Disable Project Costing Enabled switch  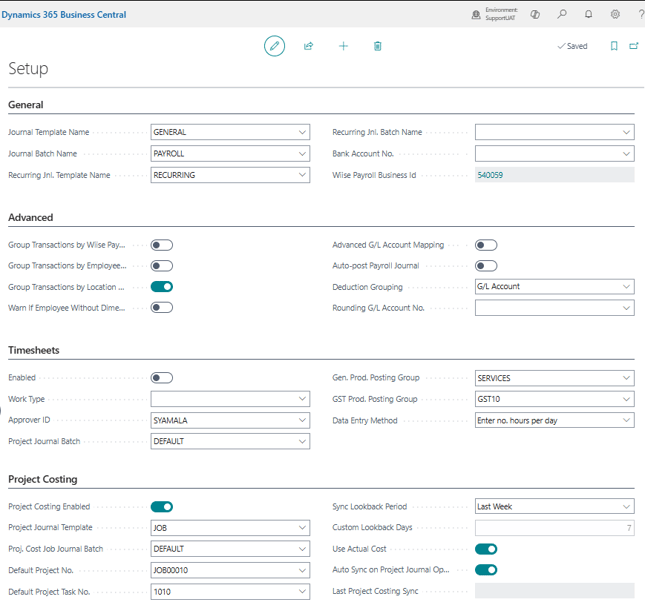point(162,507)
